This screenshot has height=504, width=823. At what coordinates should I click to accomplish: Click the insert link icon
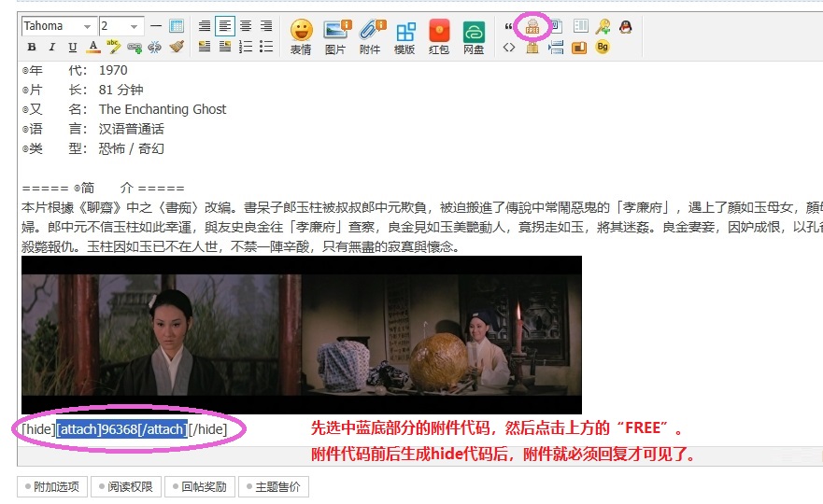coord(135,48)
